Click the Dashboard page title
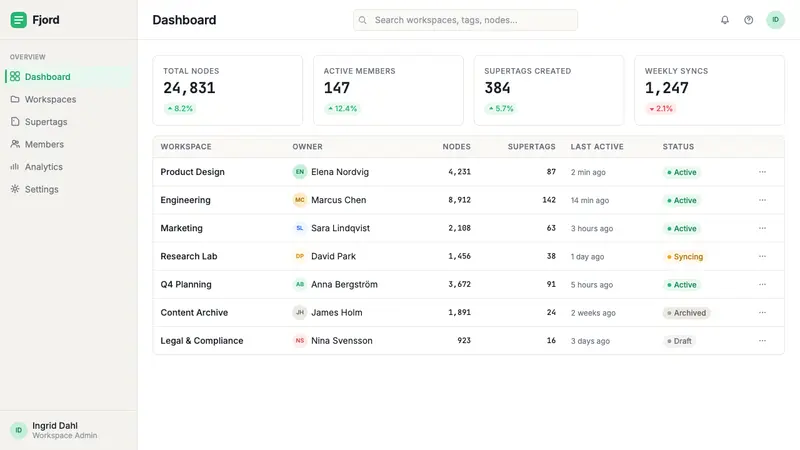Image resolution: width=800 pixels, height=450 pixels. click(x=184, y=20)
